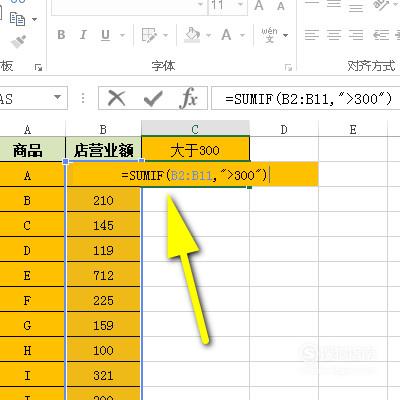
Task: Toggle Underline formatting
Action: pyautogui.click(x=105, y=35)
